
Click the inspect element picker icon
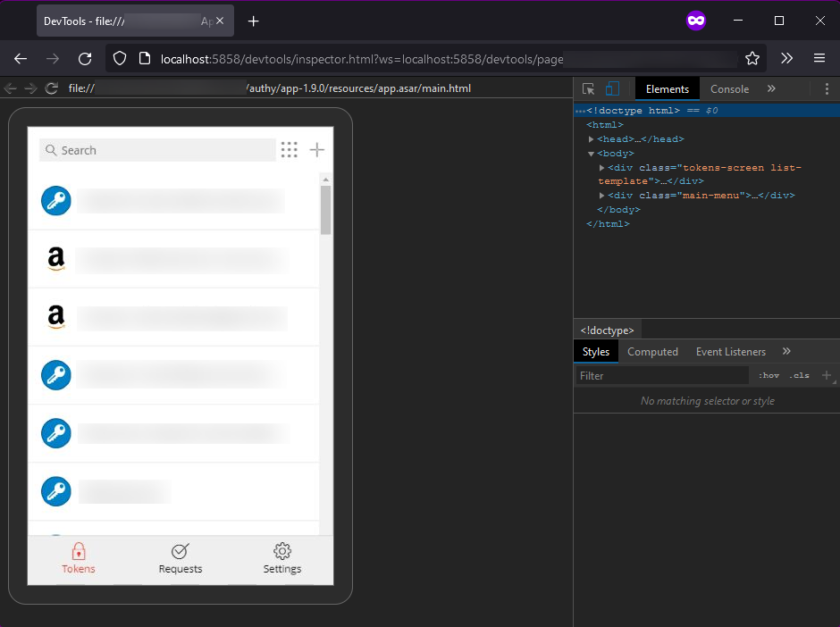coord(588,89)
